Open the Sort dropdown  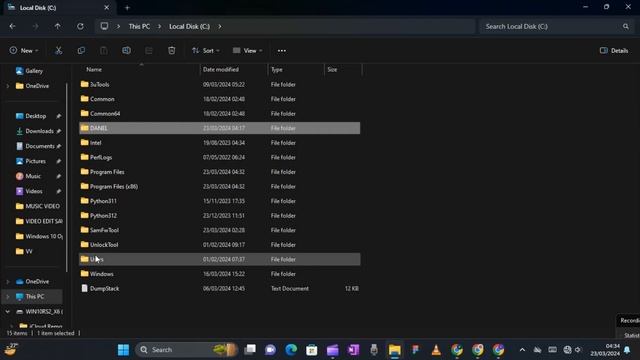click(x=206, y=51)
